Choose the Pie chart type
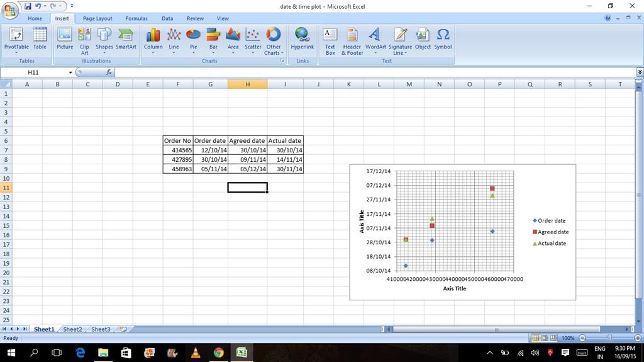Image resolution: width=644 pixels, height=362 pixels. pos(194,41)
